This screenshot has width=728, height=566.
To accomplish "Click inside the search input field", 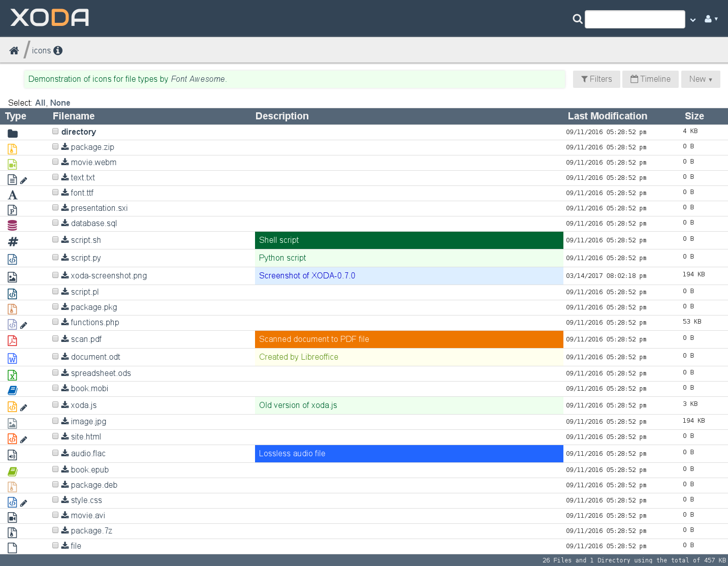I will coord(635,19).
